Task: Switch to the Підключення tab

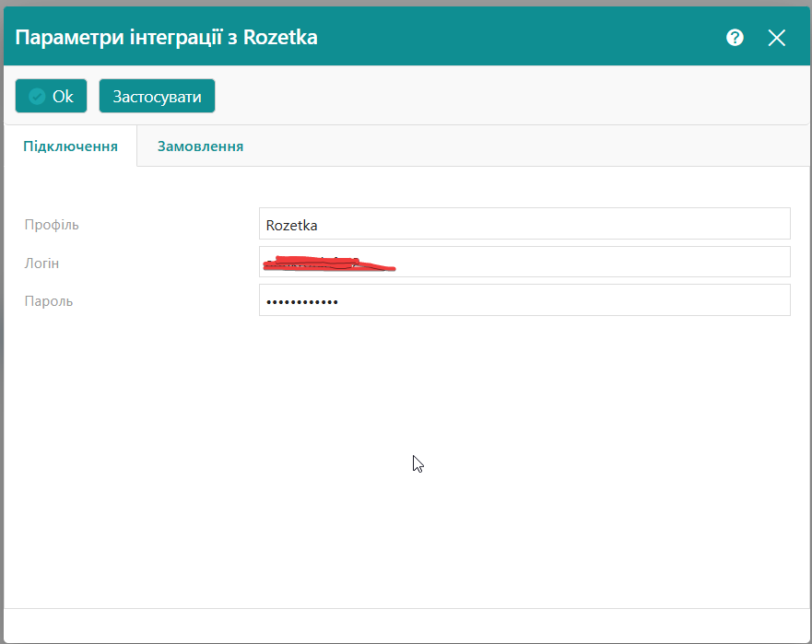Action: pyautogui.click(x=70, y=146)
